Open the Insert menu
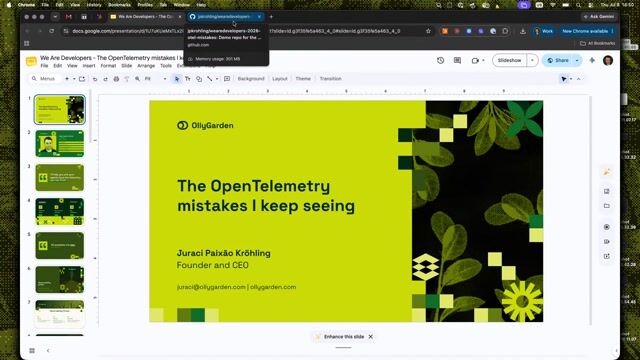Screen dimensions: 640x360 pyautogui.click(x=89, y=66)
